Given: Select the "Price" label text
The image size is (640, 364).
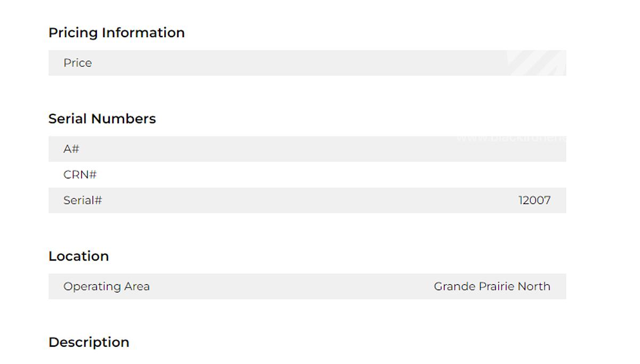Looking at the screenshot, I should click(77, 63).
